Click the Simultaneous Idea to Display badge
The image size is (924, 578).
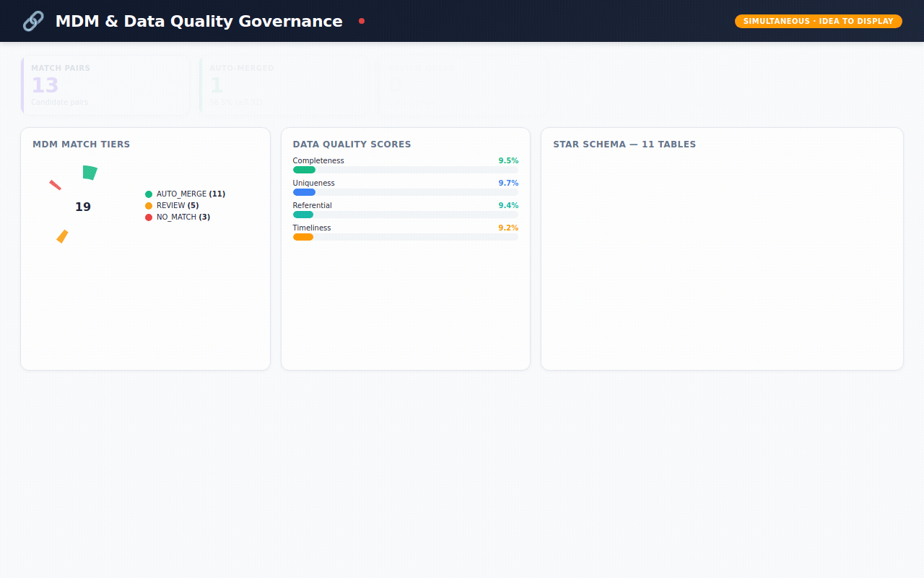point(818,22)
